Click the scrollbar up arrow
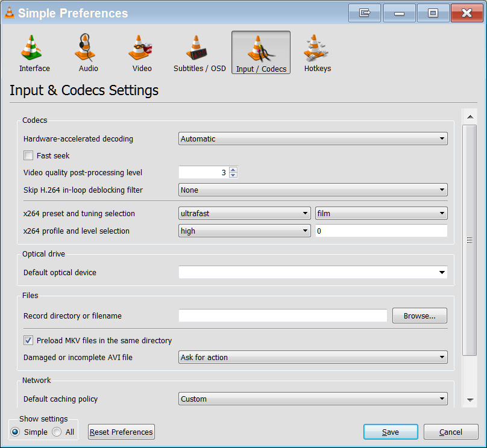This screenshot has width=487, height=448. [x=470, y=117]
